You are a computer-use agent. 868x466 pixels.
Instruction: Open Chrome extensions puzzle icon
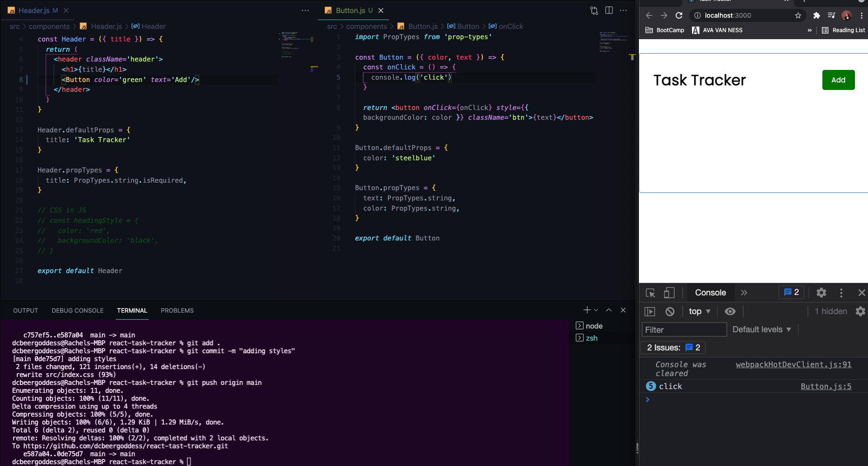click(x=816, y=15)
